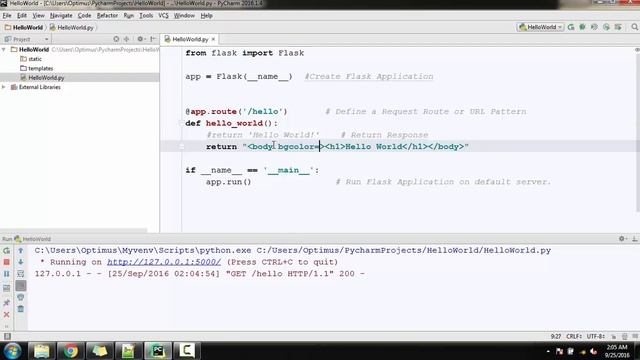Screen dimensions: 640x360
Task: Open the http://127.0.0.1:5000/ link
Action: click(x=164, y=262)
